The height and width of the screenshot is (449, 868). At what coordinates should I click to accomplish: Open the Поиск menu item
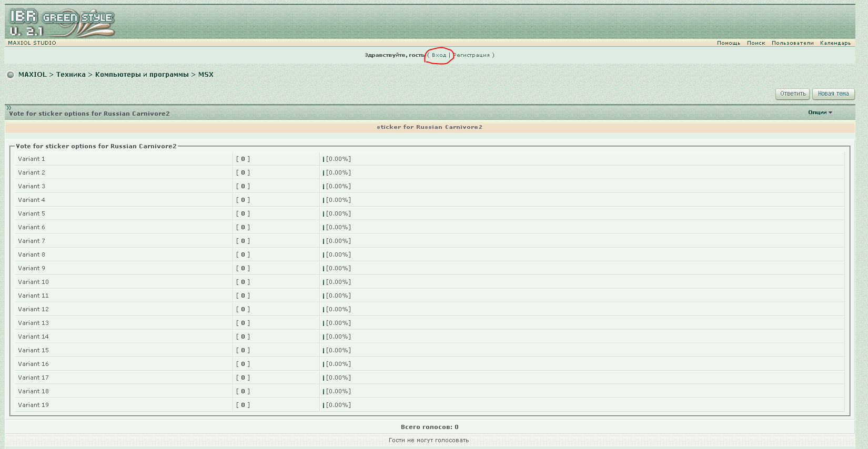(x=755, y=43)
